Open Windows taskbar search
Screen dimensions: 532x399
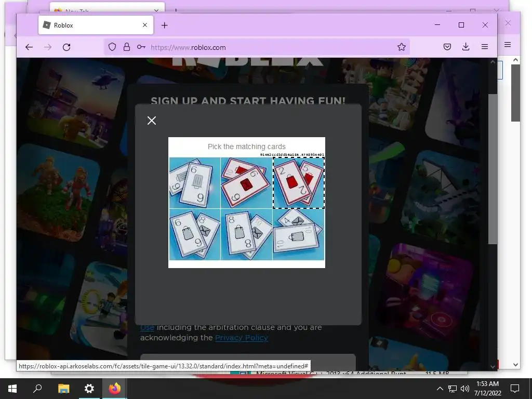(37, 389)
